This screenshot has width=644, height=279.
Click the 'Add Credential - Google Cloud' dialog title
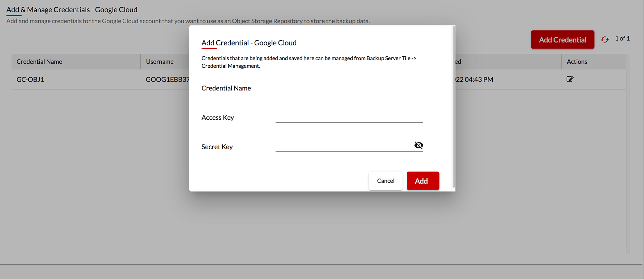[249, 43]
